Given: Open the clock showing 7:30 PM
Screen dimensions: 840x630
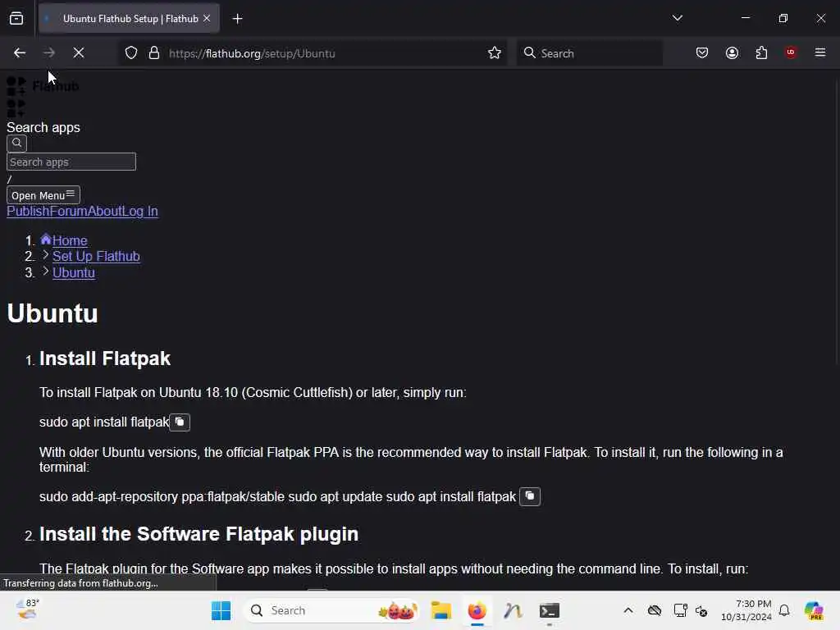Looking at the screenshot, I should pos(746,610).
